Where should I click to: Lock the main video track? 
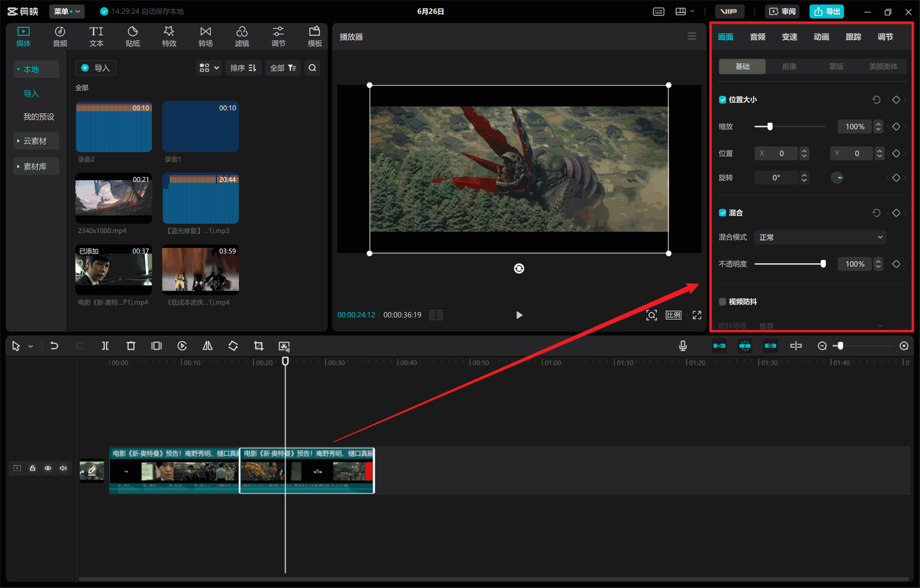(x=33, y=468)
